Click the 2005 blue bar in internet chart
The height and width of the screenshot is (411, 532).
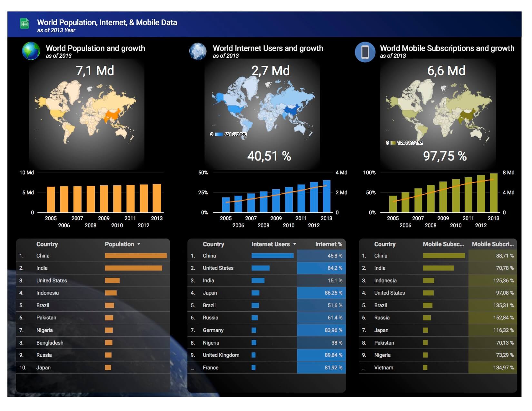click(x=226, y=205)
